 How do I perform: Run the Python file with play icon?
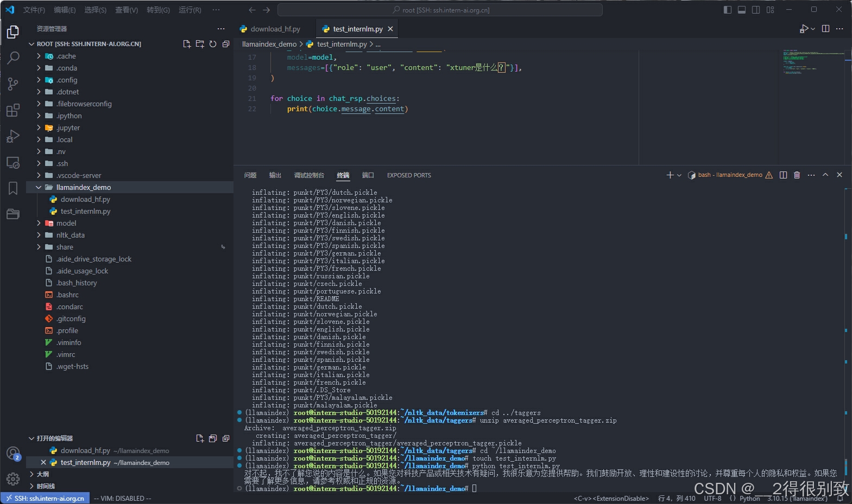pyautogui.click(x=804, y=29)
